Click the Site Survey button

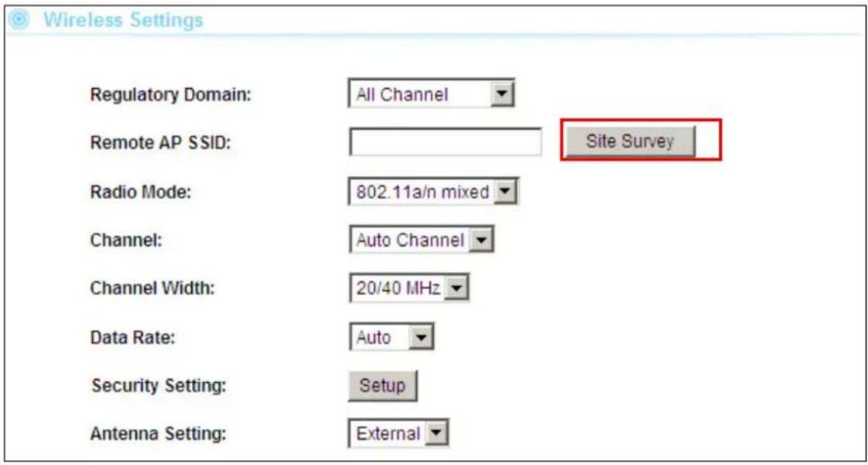(629, 142)
